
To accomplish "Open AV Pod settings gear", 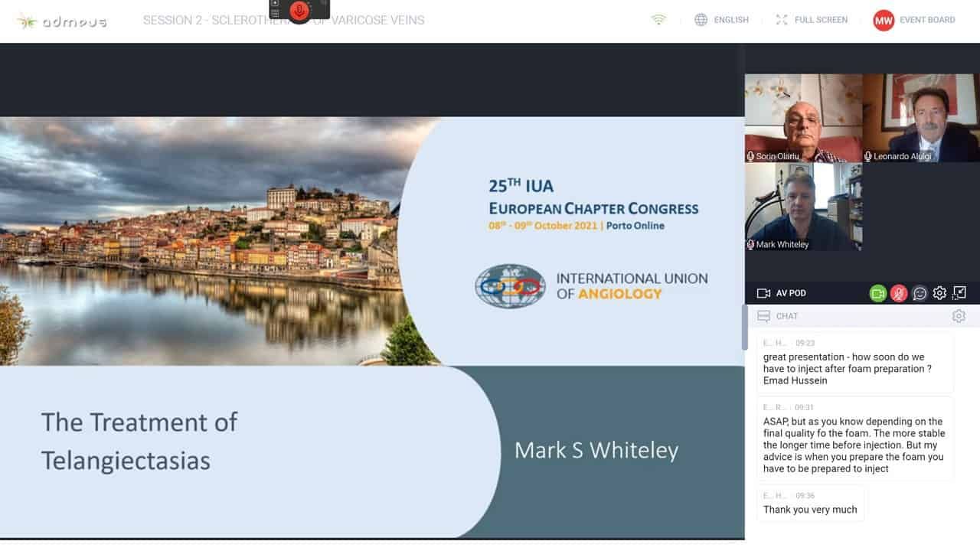I will pos(939,293).
